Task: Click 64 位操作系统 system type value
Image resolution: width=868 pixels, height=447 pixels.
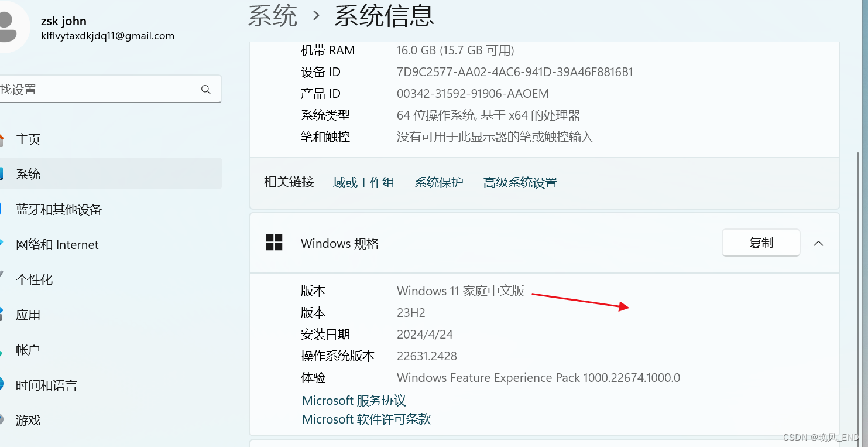Action: click(489, 115)
